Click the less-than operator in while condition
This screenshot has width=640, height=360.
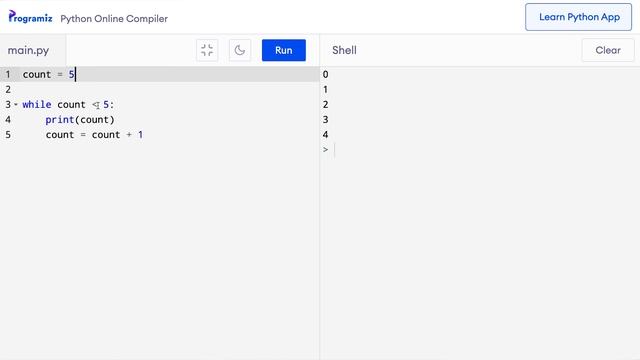tap(95, 105)
